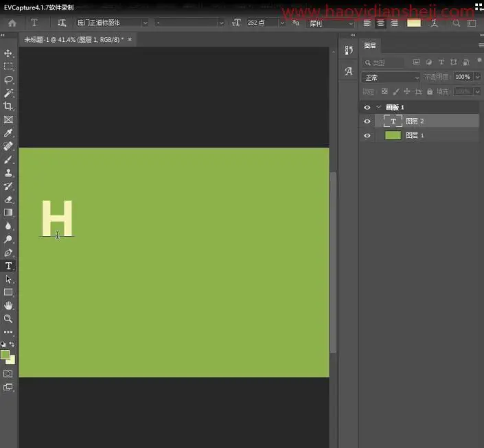Image resolution: width=484 pixels, height=448 pixels.
Task: Toggle Quick Mask mode
Action: [x=8, y=374]
